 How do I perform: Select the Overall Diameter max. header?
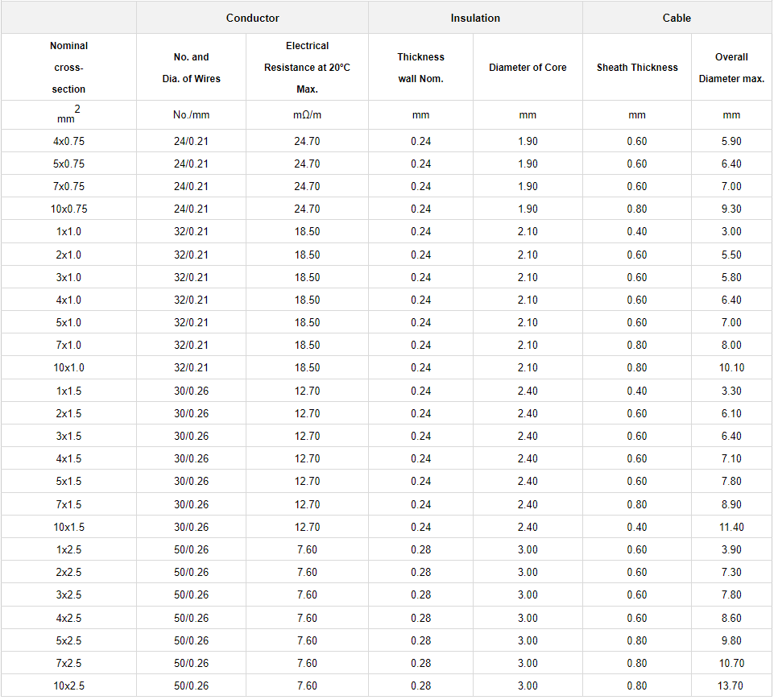tap(731, 68)
